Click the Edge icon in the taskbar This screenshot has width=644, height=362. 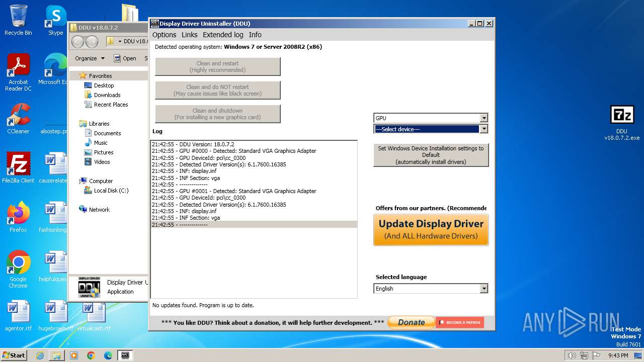108,355
